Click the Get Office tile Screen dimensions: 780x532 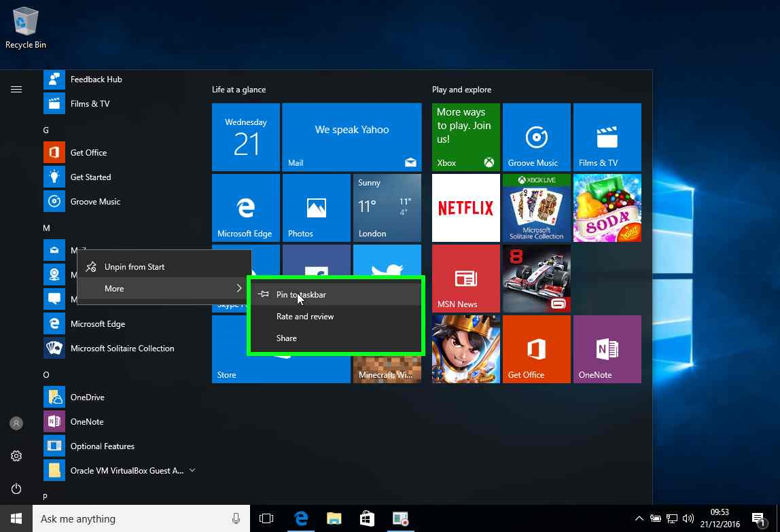point(536,349)
